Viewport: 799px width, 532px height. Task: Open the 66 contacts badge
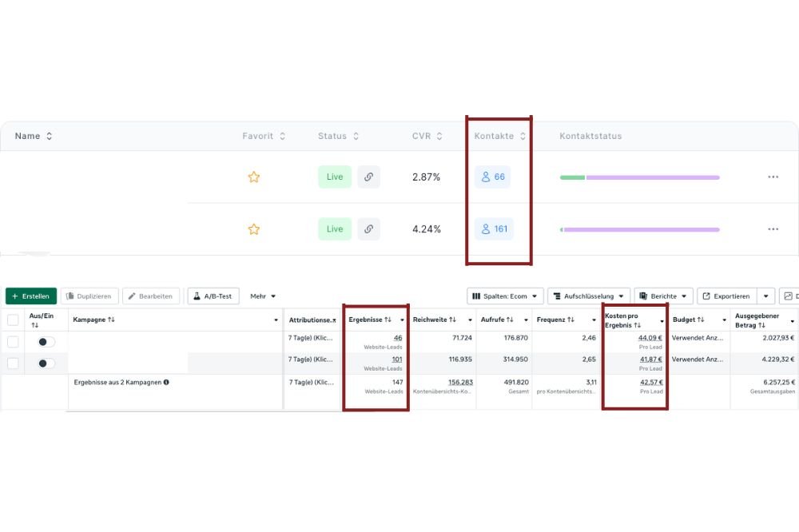click(492, 177)
